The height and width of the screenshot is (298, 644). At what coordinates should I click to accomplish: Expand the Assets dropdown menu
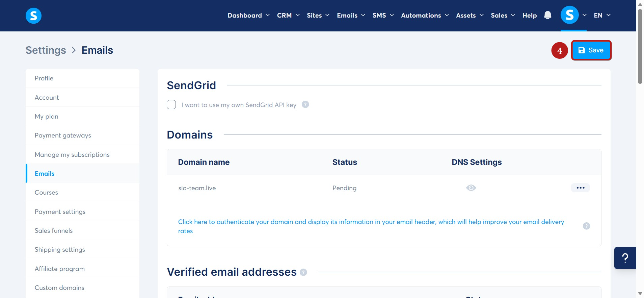pyautogui.click(x=470, y=15)
